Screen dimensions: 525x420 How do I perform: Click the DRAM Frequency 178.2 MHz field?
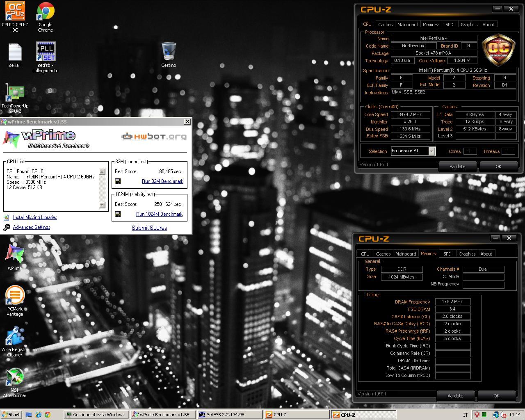coord(452,302)
